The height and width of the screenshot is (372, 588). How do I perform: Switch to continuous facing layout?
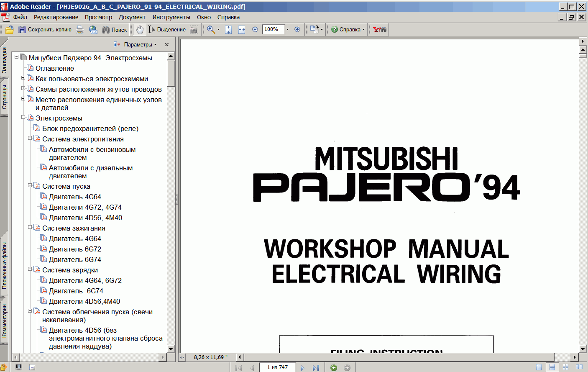[x=565, y=367]
